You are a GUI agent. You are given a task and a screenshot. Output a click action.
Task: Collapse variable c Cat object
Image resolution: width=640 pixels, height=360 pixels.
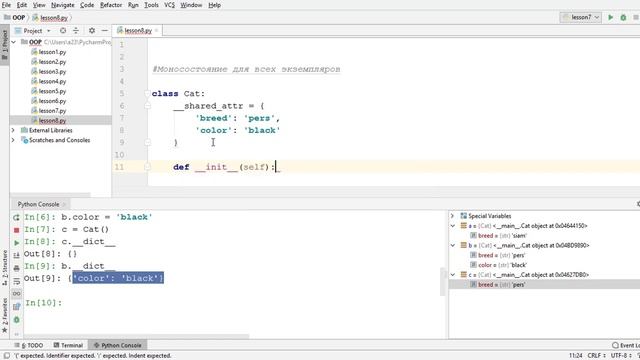click(x=453, y=275)
